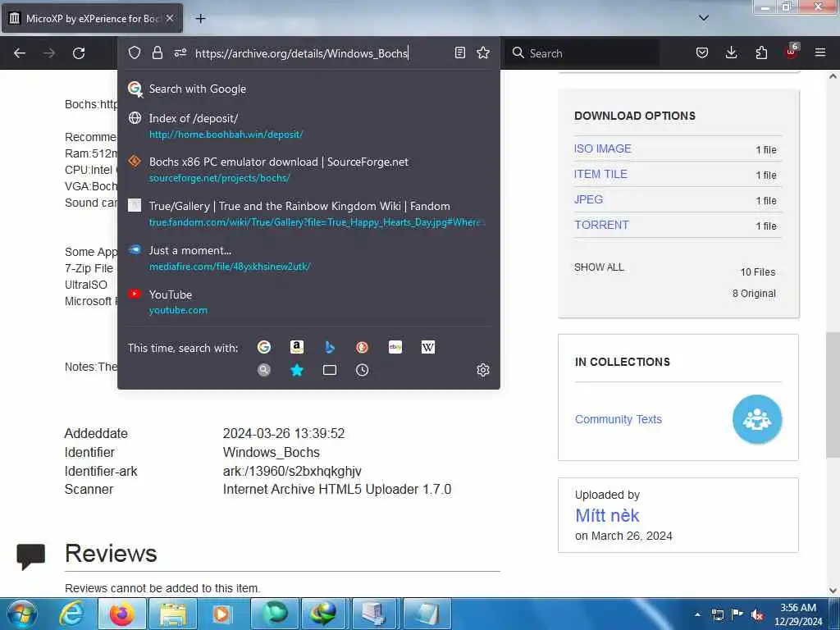Reload the page with the refresh icon
This screenshot has width=840, height=630.
click(79, 53)
